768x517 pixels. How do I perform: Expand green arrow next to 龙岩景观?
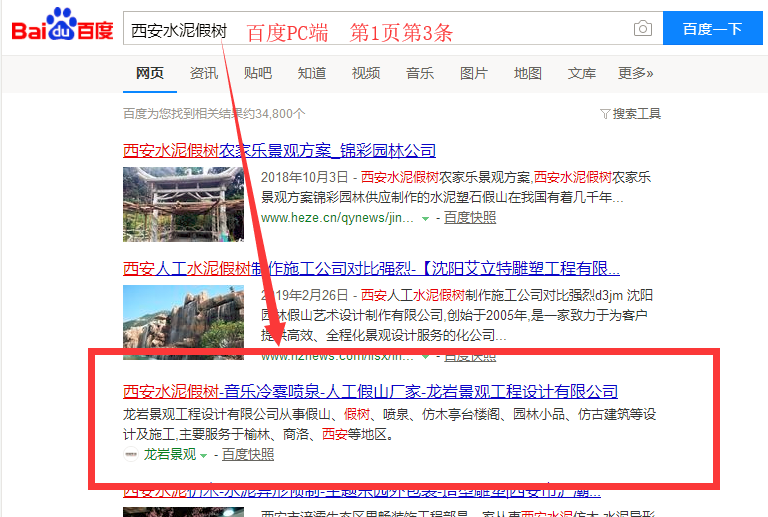click(204, 456)
